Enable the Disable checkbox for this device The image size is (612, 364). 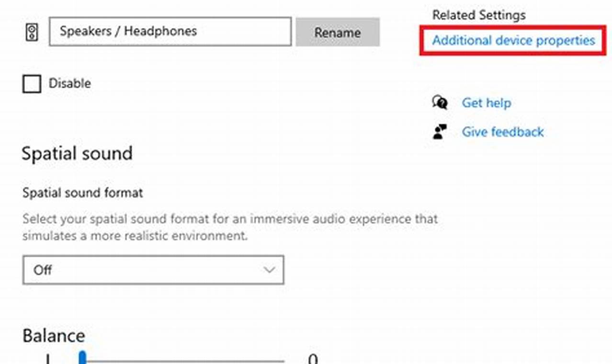[x=32, y=83]
